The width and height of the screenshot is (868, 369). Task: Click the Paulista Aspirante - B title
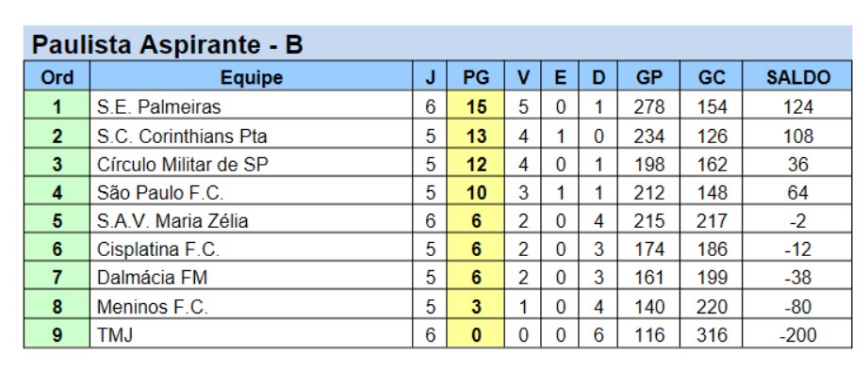(x=167, y=45)
